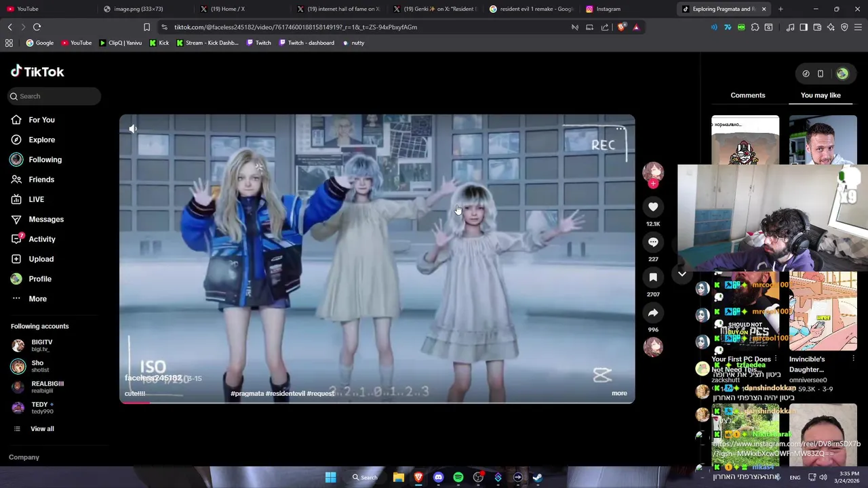Expand the More menu in sidebar
Image resolution: width=868 pixels, height=488 pixels.
tap(37, 299)
